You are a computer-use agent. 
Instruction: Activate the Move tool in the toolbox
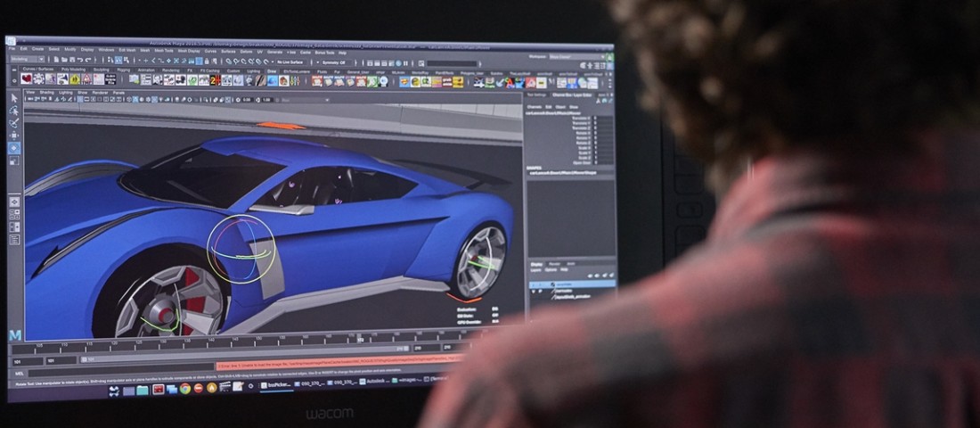coord(13,136)
